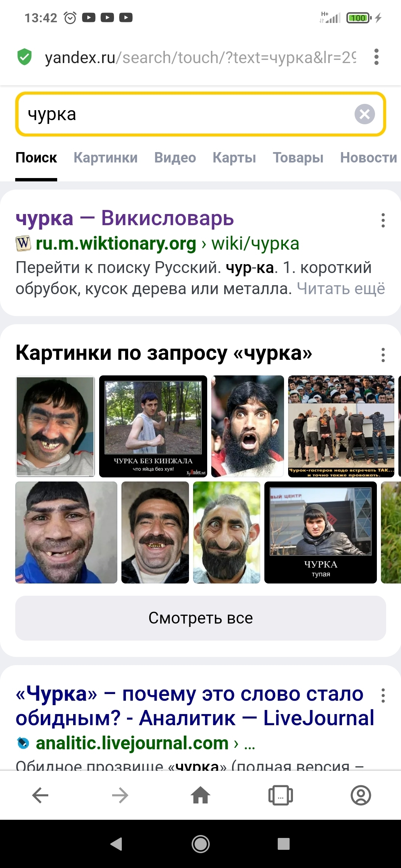Image resolution: width=401 pixels, height=868 pixels.
Task: Tap the browser forward arrow
Action: click(x=120, y=795)
